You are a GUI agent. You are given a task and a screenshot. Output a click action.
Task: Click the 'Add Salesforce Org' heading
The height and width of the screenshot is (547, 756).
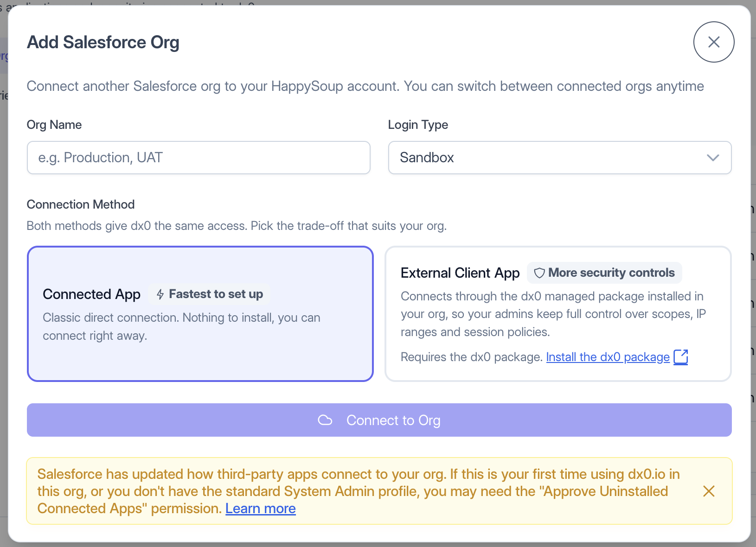tap(103, 42)
